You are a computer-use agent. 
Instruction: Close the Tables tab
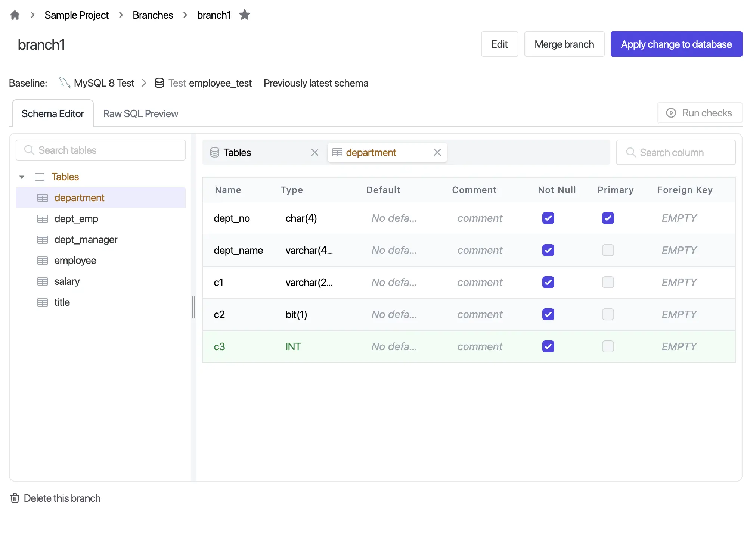(315, 152)
